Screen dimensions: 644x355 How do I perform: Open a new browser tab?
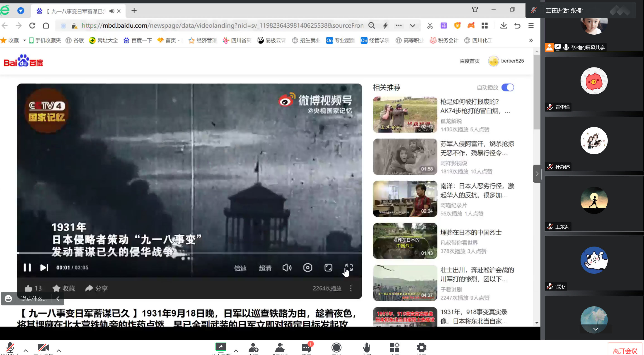click(134, 11)
